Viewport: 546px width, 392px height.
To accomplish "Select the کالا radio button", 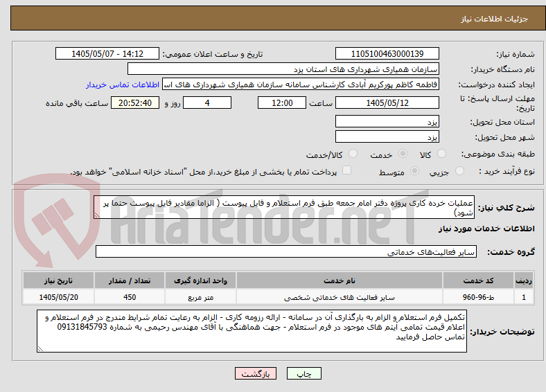I will (x=441, y=154).
